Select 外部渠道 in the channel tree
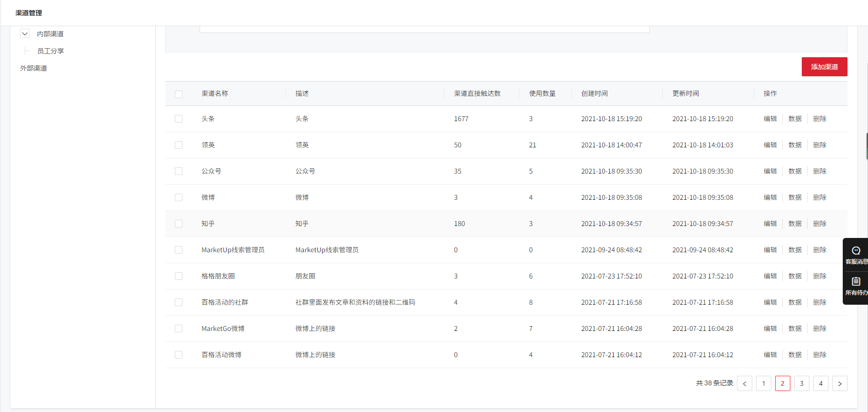The width and height of the screenshot is (868, 412). (x=33, y=68)
